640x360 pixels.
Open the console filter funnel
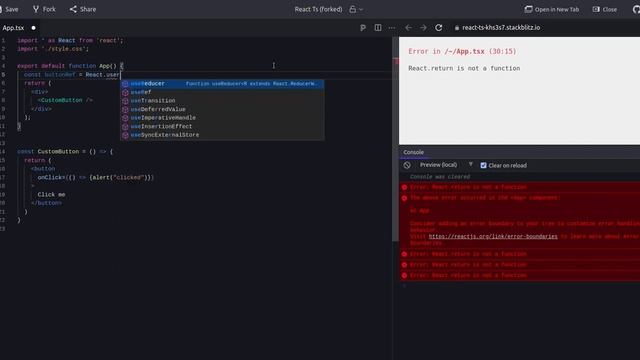pos(471,164)
